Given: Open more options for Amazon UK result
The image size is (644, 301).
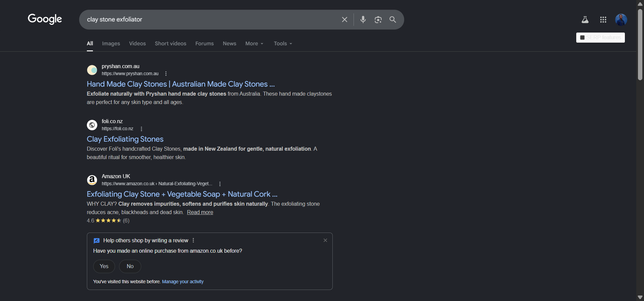Looking at the screenshot, I should click(220, 184).
